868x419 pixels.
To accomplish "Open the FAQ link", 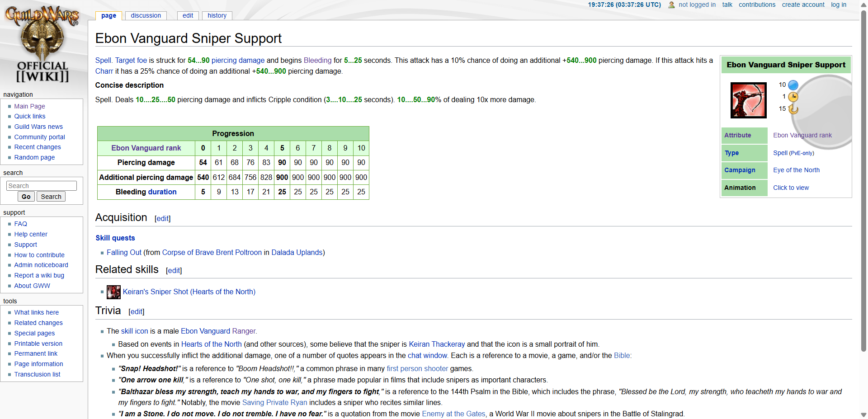I will [x=21, y=224].
